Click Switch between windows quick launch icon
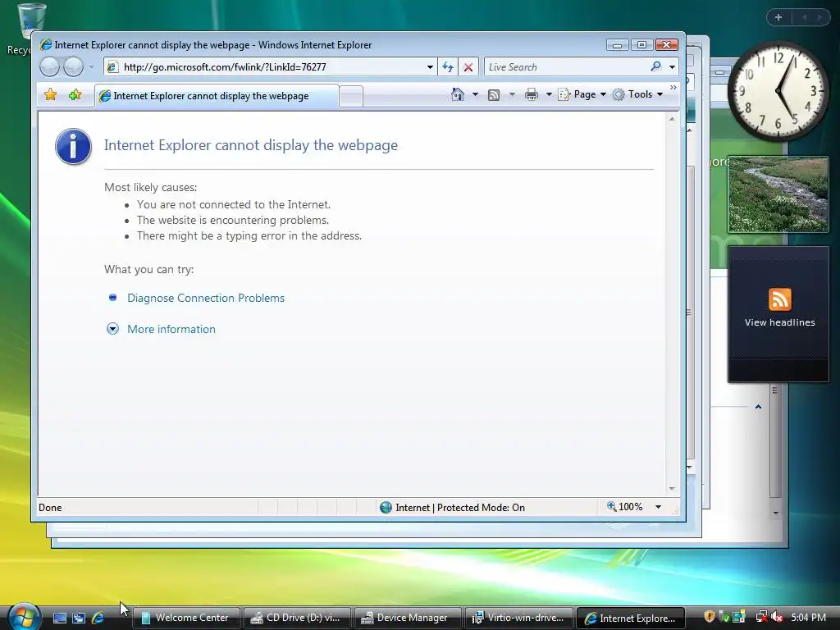Screen dimensions: 840x630 (x=79, y=618)
